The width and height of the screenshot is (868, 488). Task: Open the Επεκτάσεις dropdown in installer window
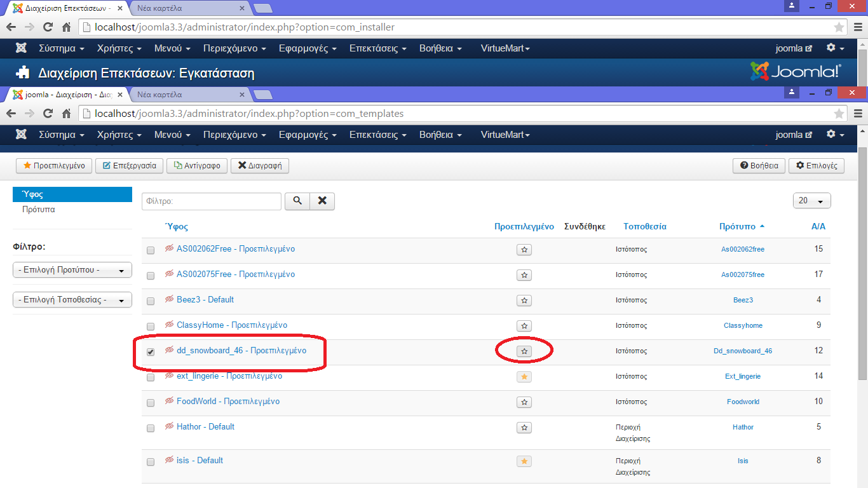[x=378, y=48]
